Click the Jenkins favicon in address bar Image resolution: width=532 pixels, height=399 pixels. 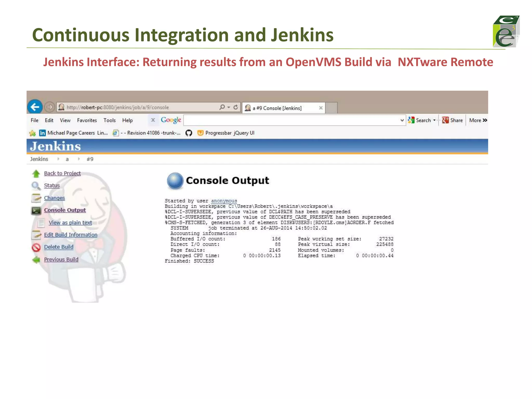tap(61, 107)
